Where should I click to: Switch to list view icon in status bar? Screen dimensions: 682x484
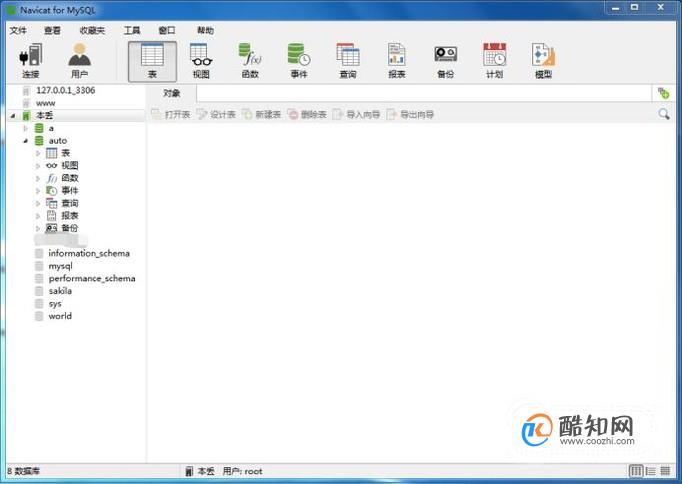(651, 471)
